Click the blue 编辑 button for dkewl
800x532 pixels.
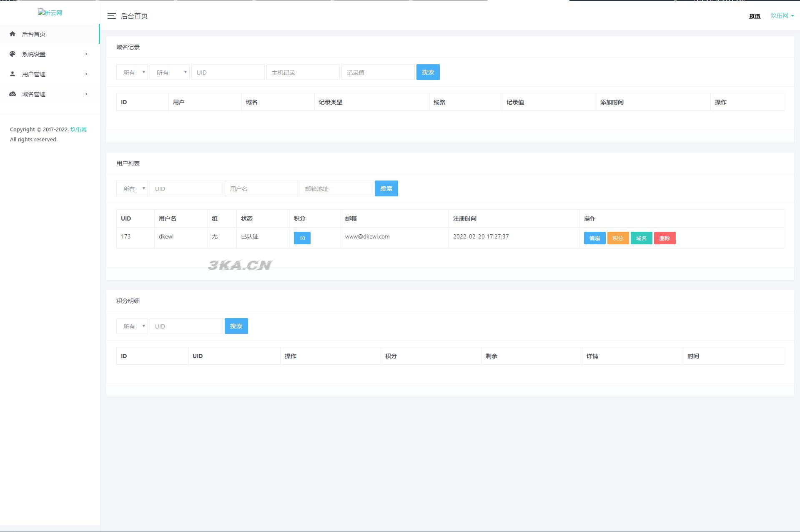click(x=594, y=238)
